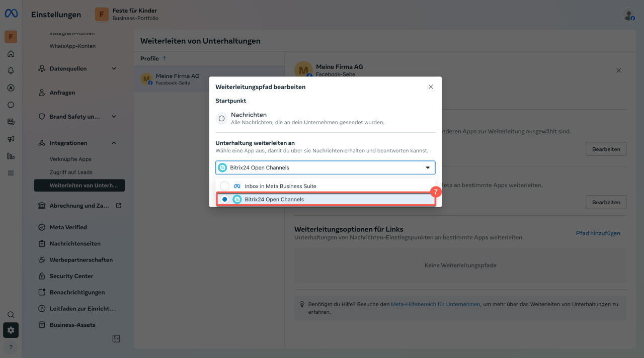Expand the Brand Safety section

coord(114,117)
